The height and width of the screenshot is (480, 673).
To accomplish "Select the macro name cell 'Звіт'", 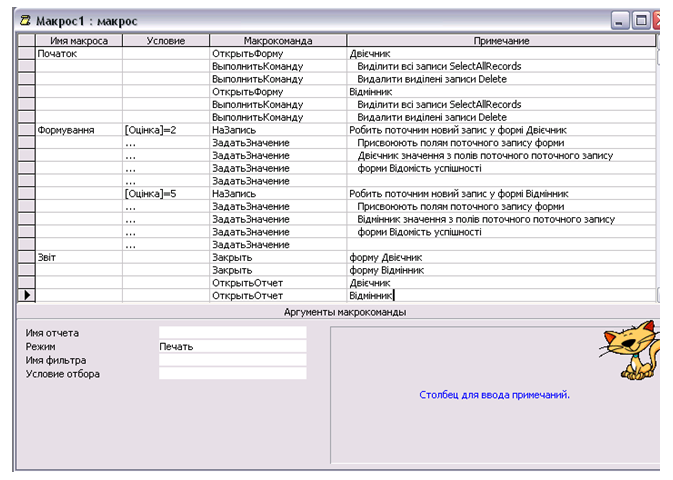I will (x=79, y=257).
